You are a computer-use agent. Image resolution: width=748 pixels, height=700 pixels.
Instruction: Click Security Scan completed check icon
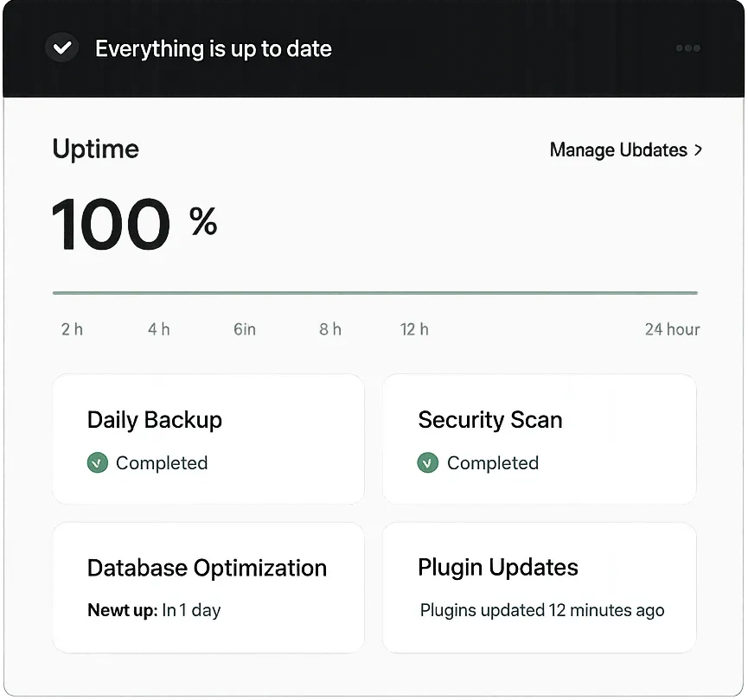428,463
